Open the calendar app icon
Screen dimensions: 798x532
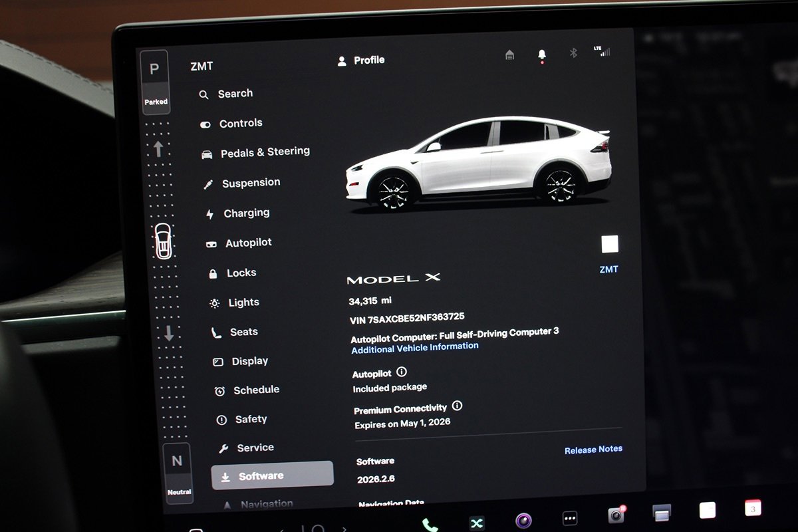coord(753,509)
